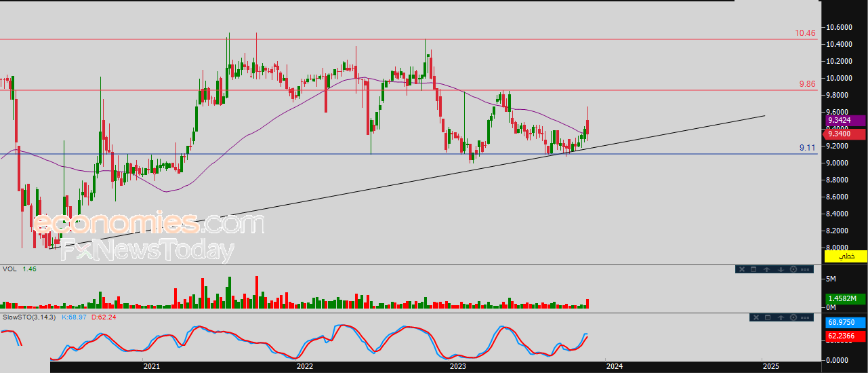Click the D:62.24 stochastic reading
Screen dimensions: 868x373
(105, 317)
